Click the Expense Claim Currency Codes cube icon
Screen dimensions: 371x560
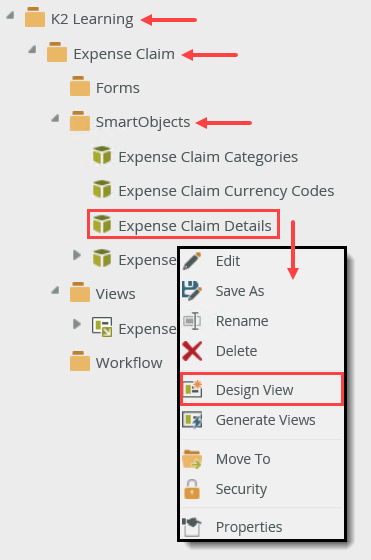(x=102, y=189)
